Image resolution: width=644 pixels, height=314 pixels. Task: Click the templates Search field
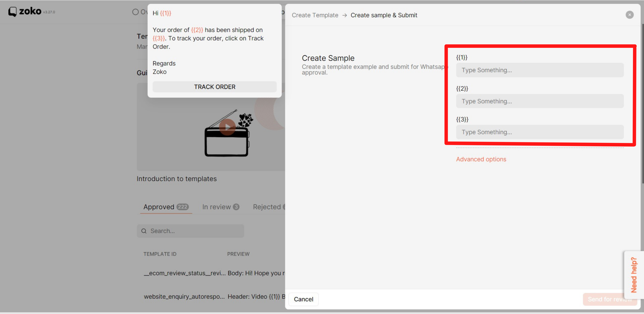190,231
